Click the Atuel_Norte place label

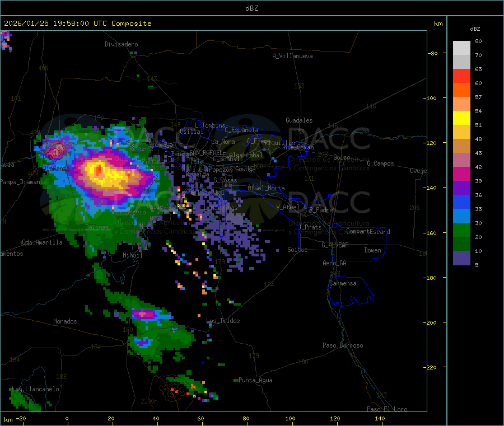[x=266, y=188]
